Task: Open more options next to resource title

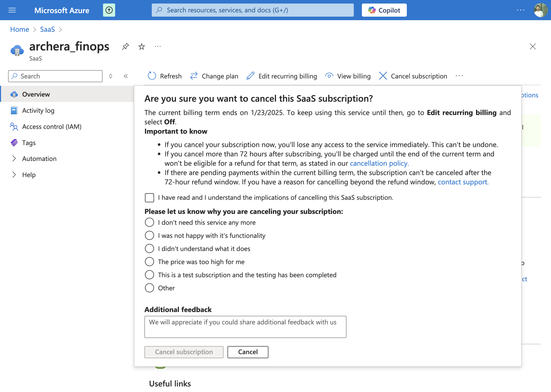Action: pos(158,46)
